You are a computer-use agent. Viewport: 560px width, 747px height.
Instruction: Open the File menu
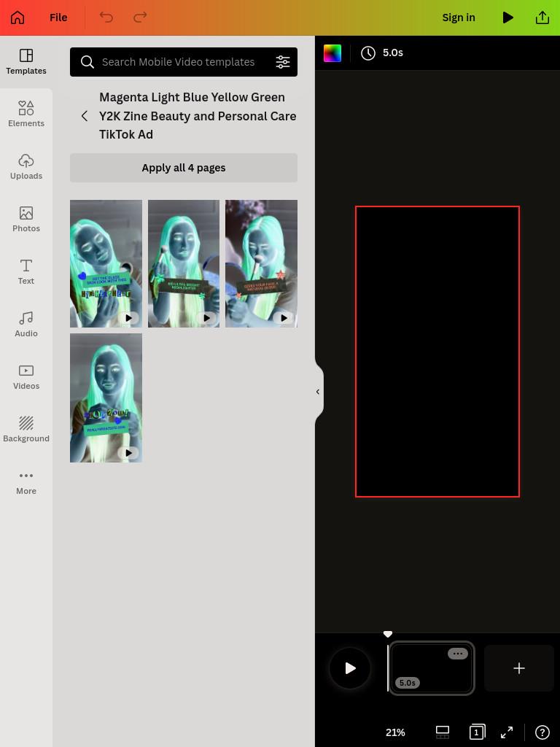(x=58, y=18)
